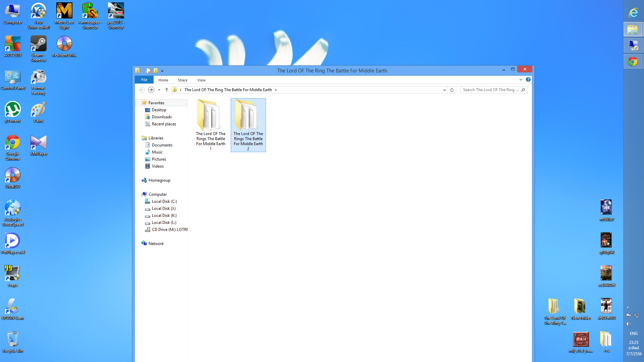Expand the ribbon with the chevron
This screenshot has height=362, width=644.
521,80
